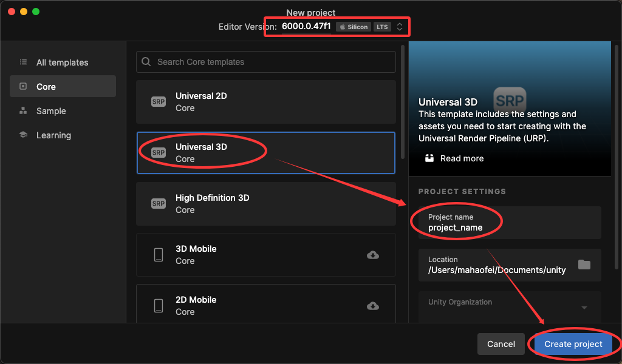Choose the Universal 2D template
This screenshot has height=364, width=622.
[266, 102]
